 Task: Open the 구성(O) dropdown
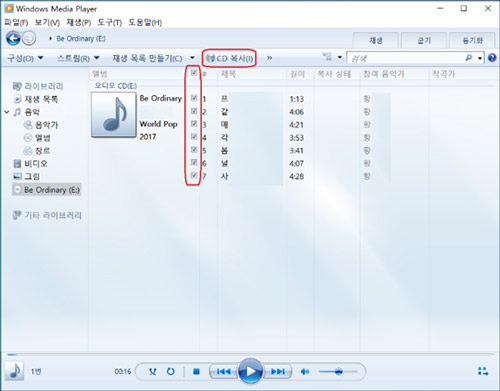[25, 58]
